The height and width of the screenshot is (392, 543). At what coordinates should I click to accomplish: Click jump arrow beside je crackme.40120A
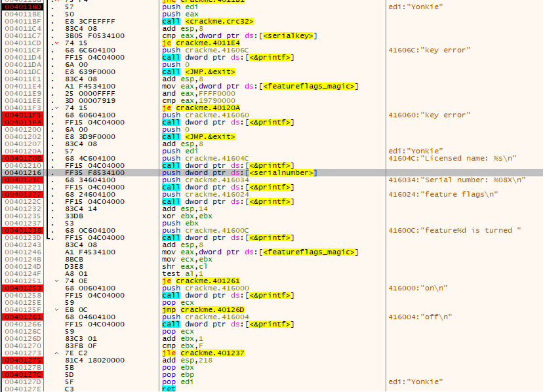point(57,108)
